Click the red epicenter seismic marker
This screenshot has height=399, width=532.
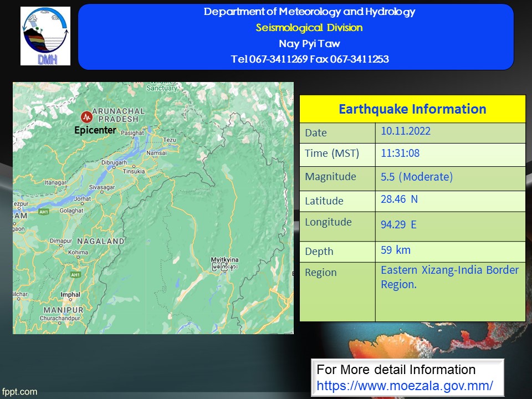(86, 117)
